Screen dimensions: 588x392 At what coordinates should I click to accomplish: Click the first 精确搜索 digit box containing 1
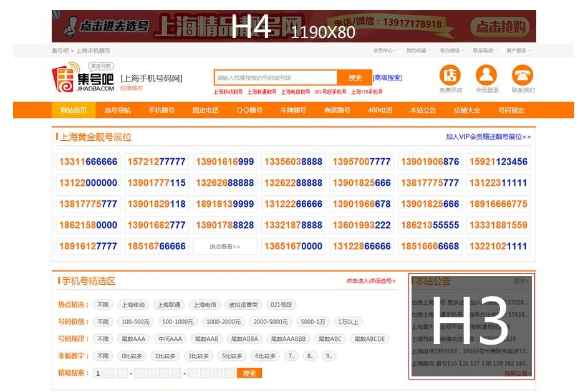click(98, 373)
